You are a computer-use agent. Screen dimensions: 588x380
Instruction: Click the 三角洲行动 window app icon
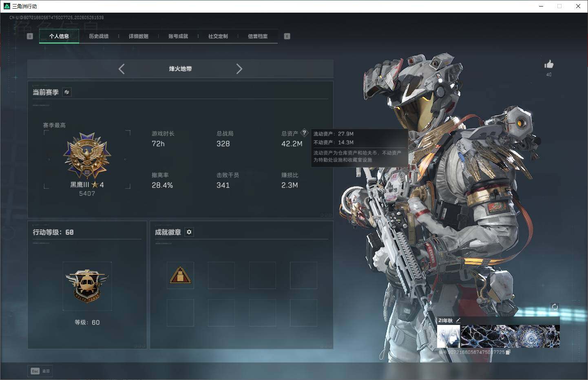click(x=7, y=6)
